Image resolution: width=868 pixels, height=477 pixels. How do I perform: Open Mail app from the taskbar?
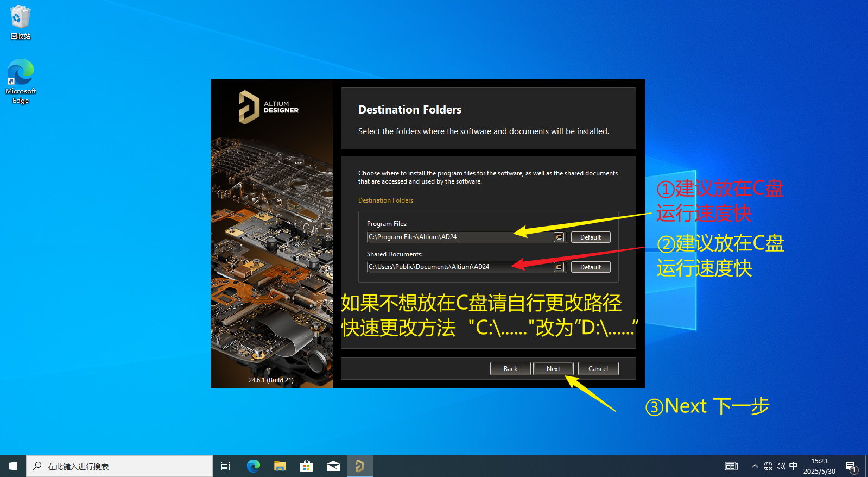333,466
